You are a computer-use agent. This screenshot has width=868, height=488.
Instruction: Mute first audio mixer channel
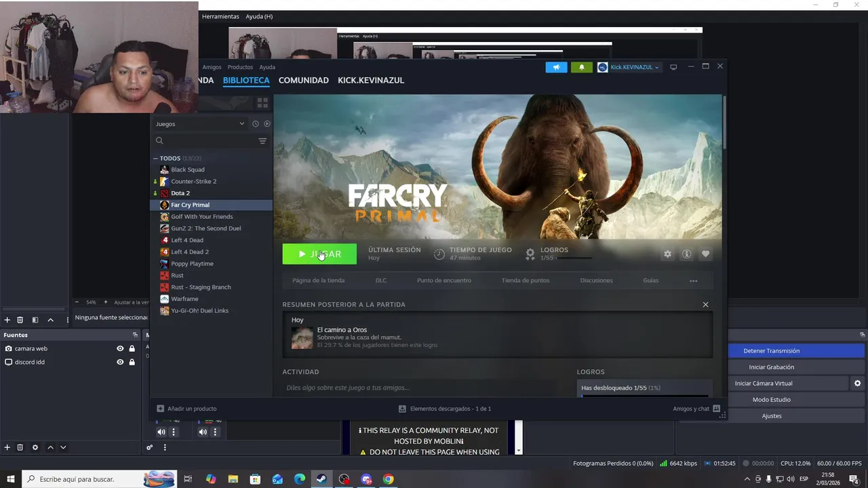[161, 432]
